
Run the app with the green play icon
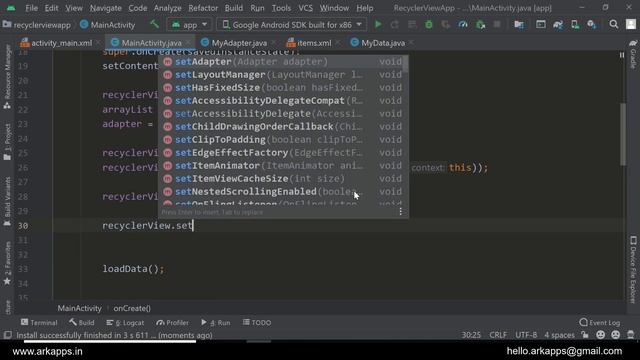tap(378, 25)
